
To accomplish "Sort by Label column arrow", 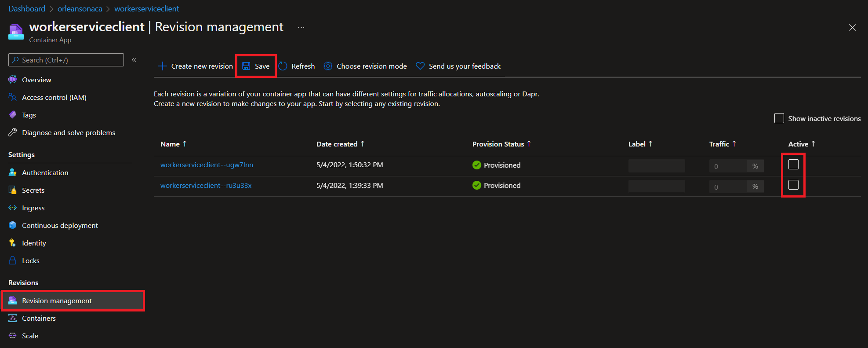I will [650, 143].
